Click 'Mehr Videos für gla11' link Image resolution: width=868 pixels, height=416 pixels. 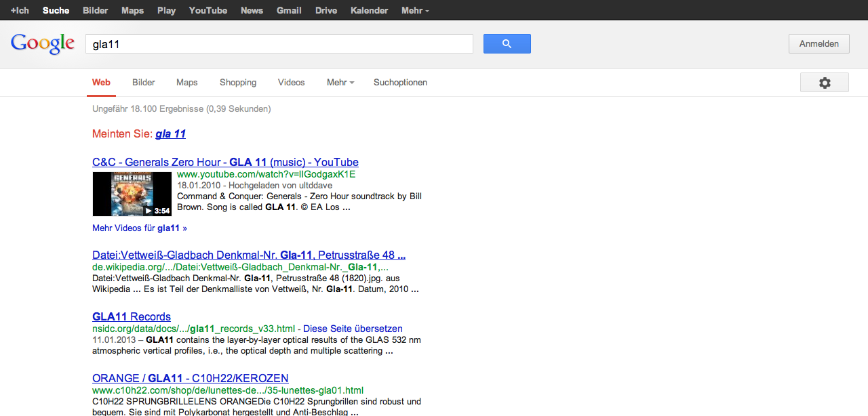[x=139, y=228]
